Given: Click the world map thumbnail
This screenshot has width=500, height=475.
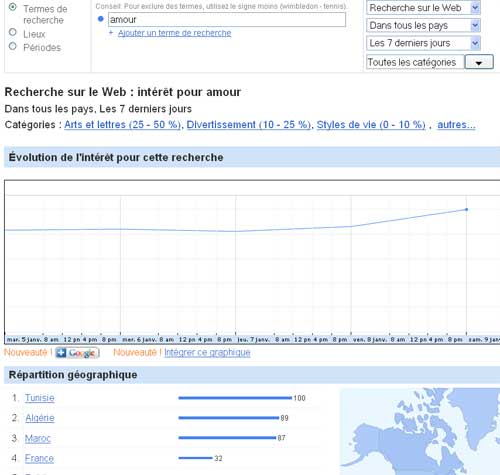Looking at the screenshot, I should pyautogui.click(x=420, y=431).
